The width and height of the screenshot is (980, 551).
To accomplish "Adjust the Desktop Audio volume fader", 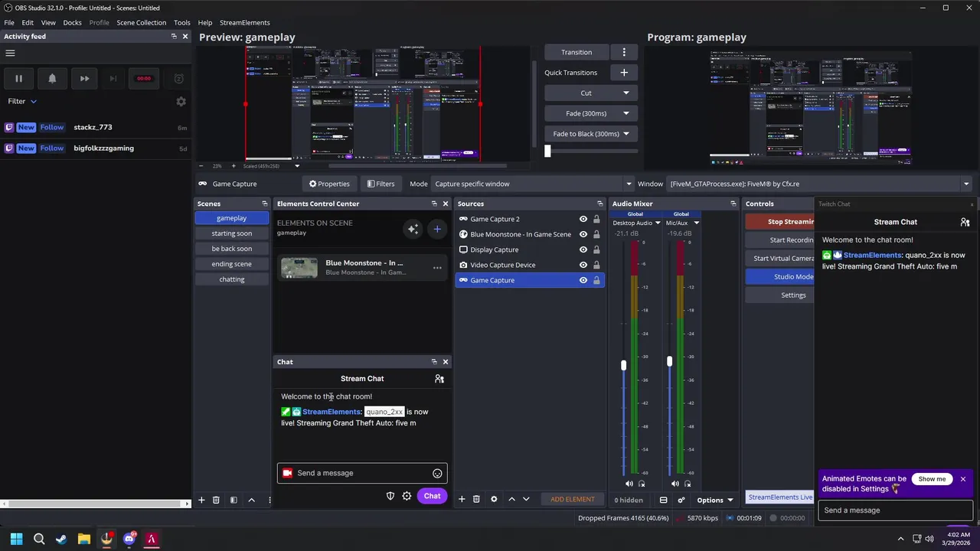I will pos(623,365).
